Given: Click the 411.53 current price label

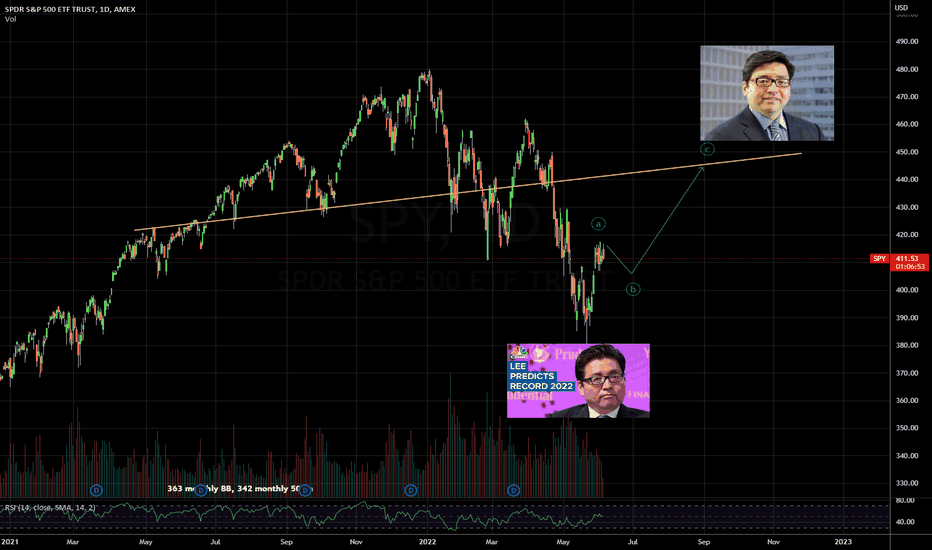Looking at the screenshot, I should [x=908, y=259].
